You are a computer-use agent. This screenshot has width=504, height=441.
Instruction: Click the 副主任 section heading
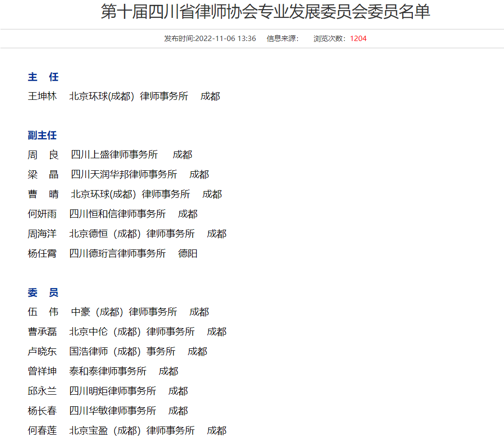42,135
